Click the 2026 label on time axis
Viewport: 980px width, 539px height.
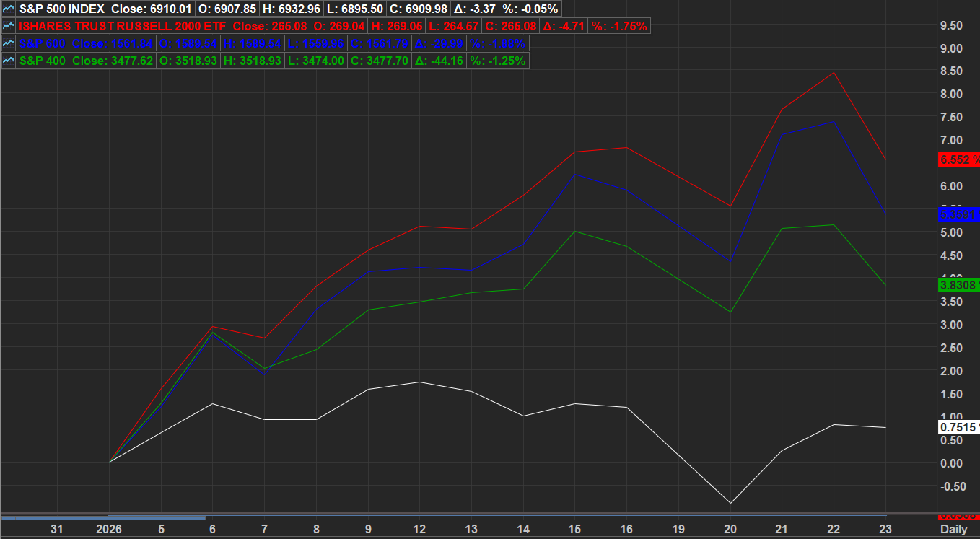point(109,530)
